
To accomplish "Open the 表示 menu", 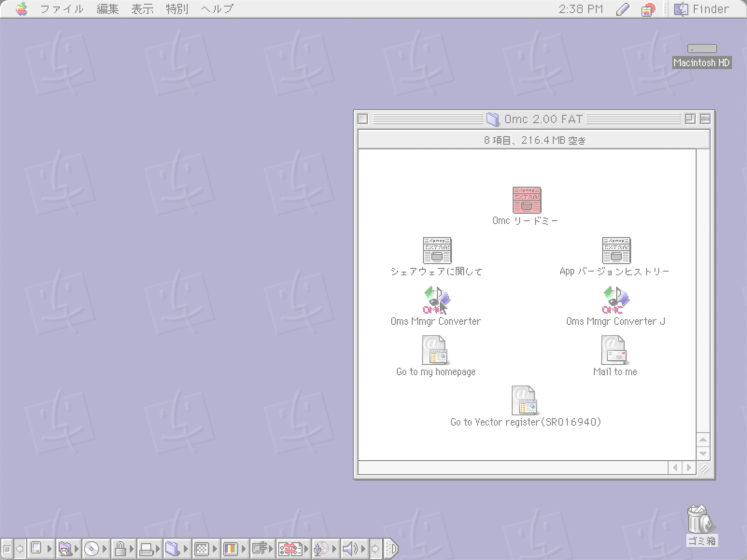I will (x=142, y=9).
